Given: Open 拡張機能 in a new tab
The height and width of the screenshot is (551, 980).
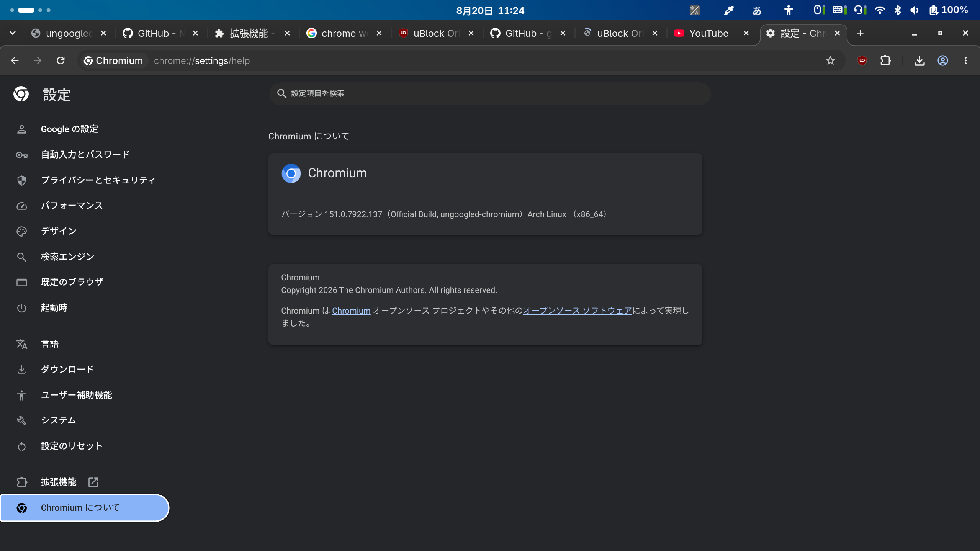Looking at the screenshot, I should pos(85,482).
